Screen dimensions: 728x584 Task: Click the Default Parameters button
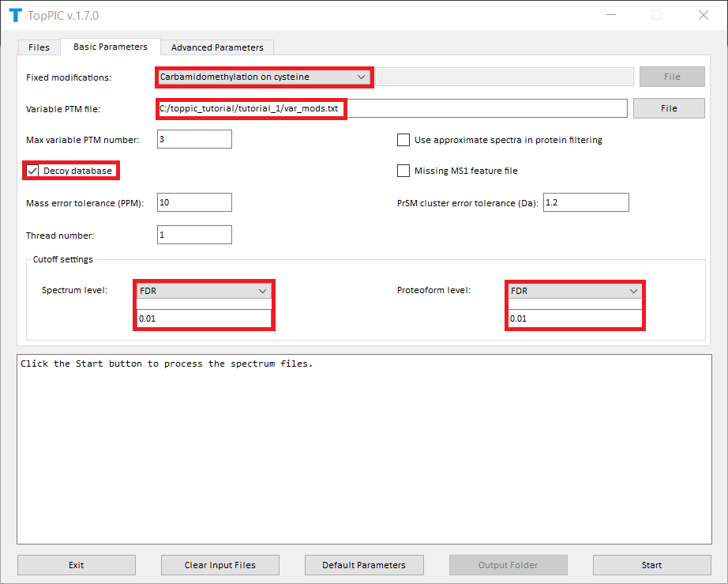tap(364, 565)
